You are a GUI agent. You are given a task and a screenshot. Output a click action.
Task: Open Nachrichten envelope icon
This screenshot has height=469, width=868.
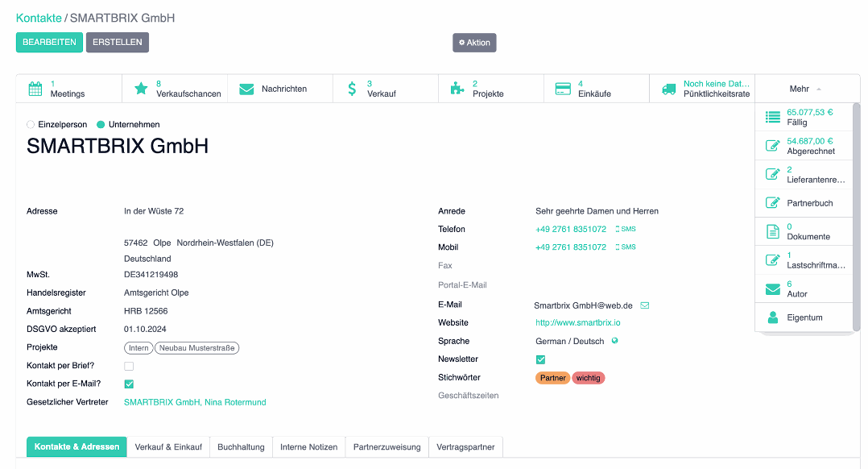tap(247, 89)
